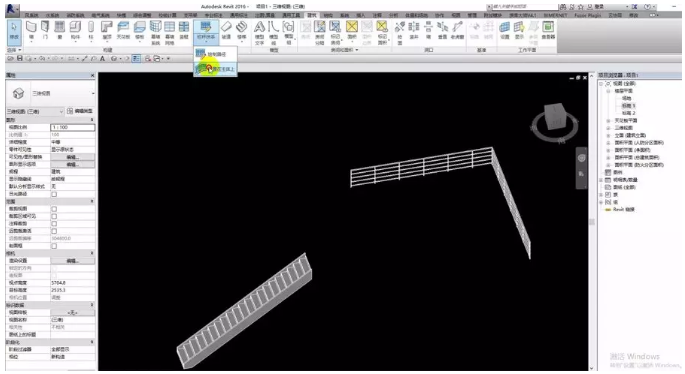
Task: Click the Save icon in quick access toolbar
Action: (x=20, y=58)
